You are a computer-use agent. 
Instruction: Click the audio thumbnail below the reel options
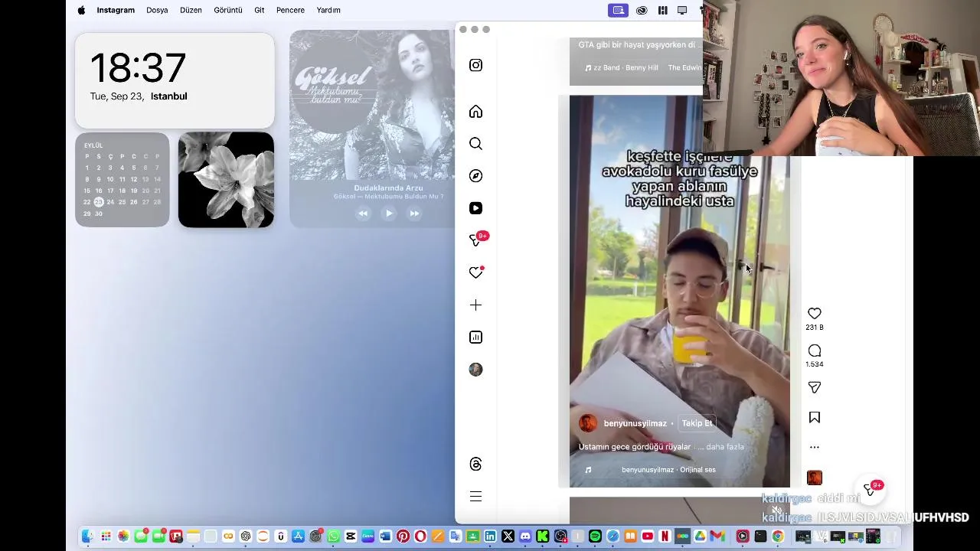click(815, 478)
